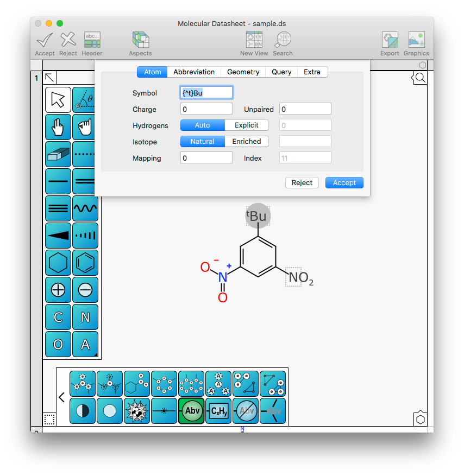Choose the benzene ring tool
The width and height of the screenshot is (464, 476).
pos(85,263)
